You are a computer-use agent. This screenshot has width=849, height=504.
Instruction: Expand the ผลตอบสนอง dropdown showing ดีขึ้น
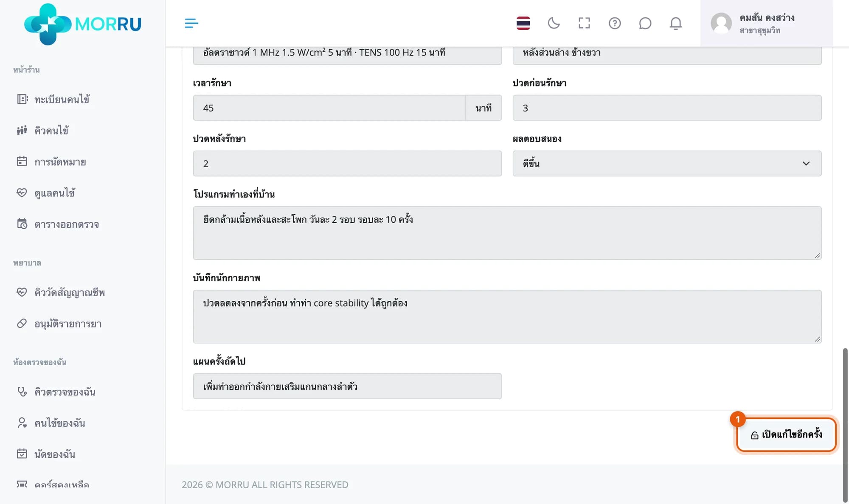[x=667, y=163]
